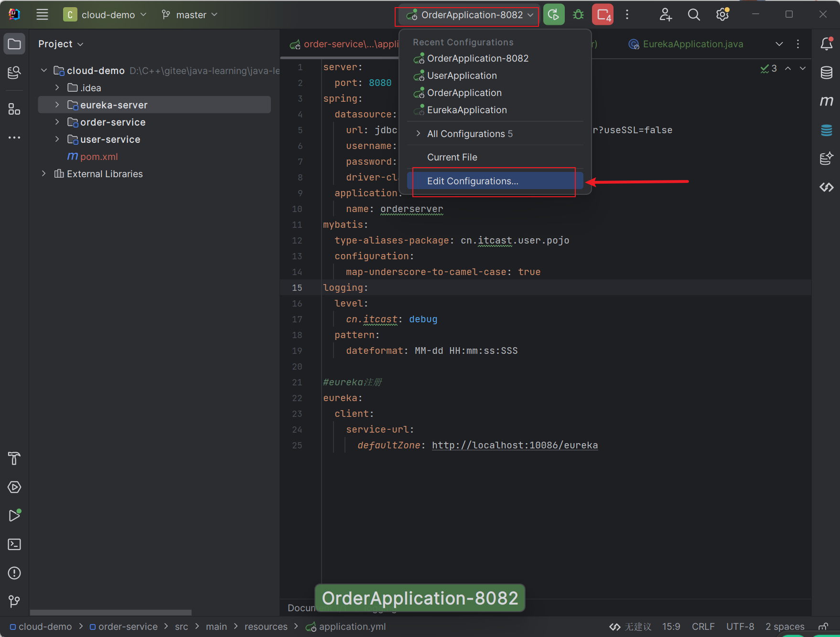The image size is (840, 637).
Task: Show more tool windows ellipsis in left sidebar
Action: [14, 138]
